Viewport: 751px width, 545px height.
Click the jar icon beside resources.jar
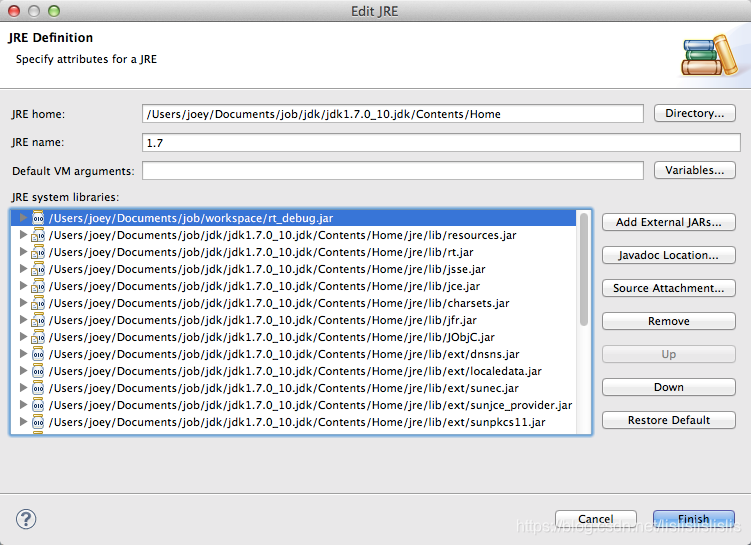[38, 235]
